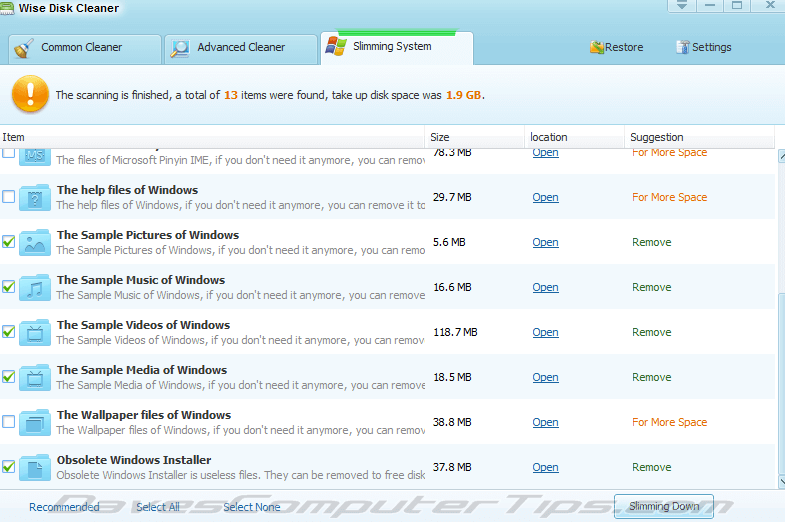Click the Sample Media folder icon
Viewport: 785px width, 522px height.
tap(35, 377)
